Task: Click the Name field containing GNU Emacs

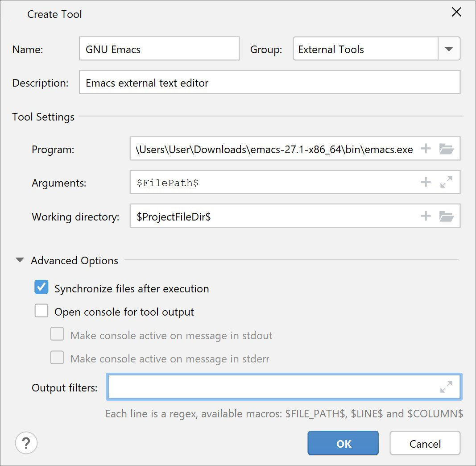Action: point(159,49)
